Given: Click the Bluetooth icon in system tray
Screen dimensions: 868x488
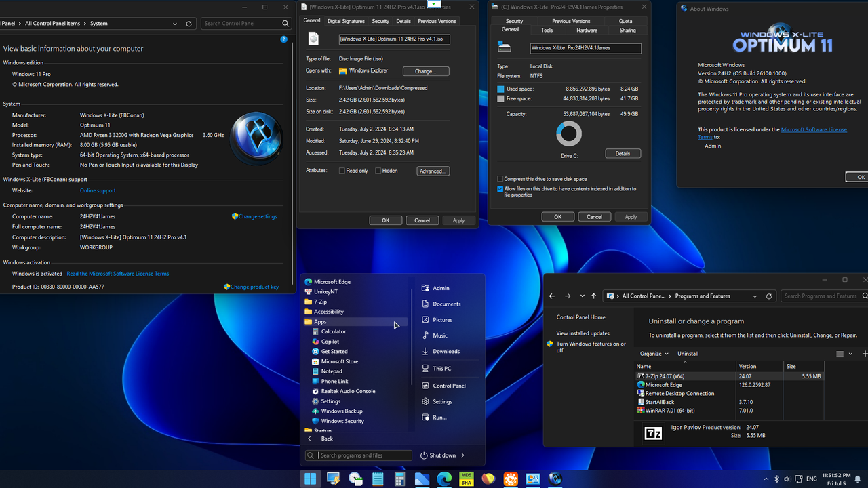Looking at the screenshot, I should [776, 478].
